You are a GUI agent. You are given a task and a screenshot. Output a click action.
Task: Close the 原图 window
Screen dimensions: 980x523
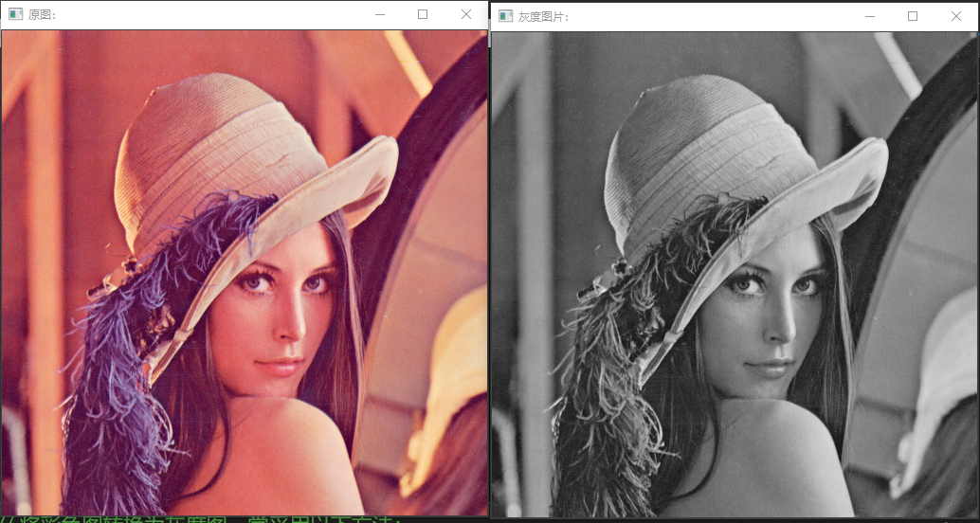[466, 14]
